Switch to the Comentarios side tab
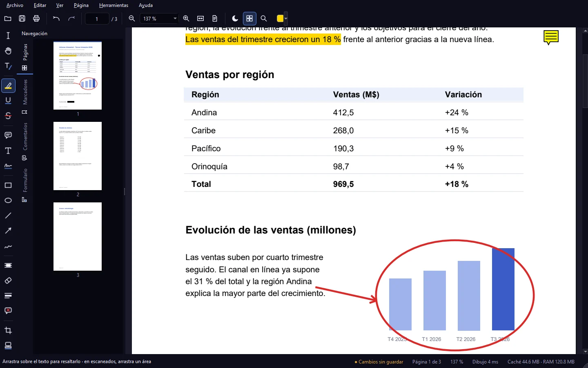The height and width of the screenshot is (368, 588). (25, 141)
